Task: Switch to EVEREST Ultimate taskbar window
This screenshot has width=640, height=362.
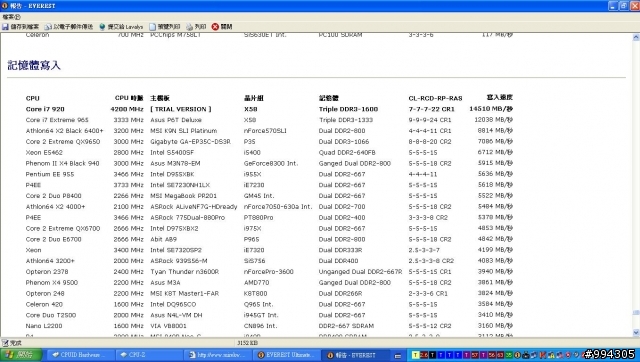Action: (x=286, y=355)
